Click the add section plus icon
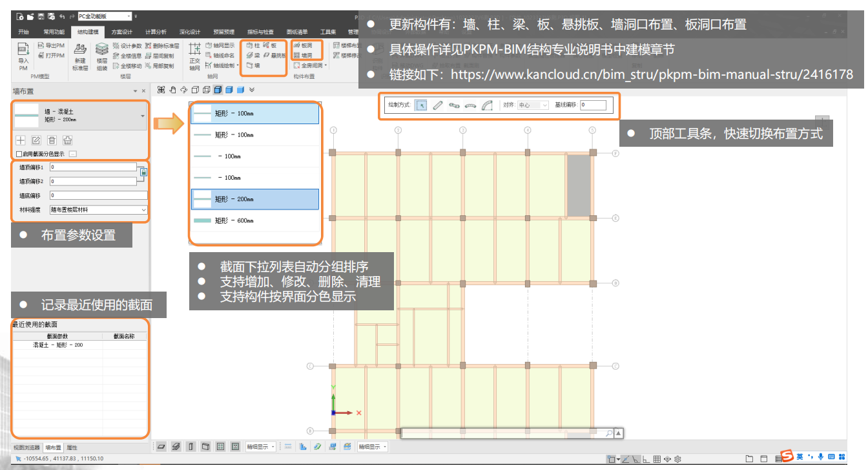868x470 pixels. coord(20,140)
